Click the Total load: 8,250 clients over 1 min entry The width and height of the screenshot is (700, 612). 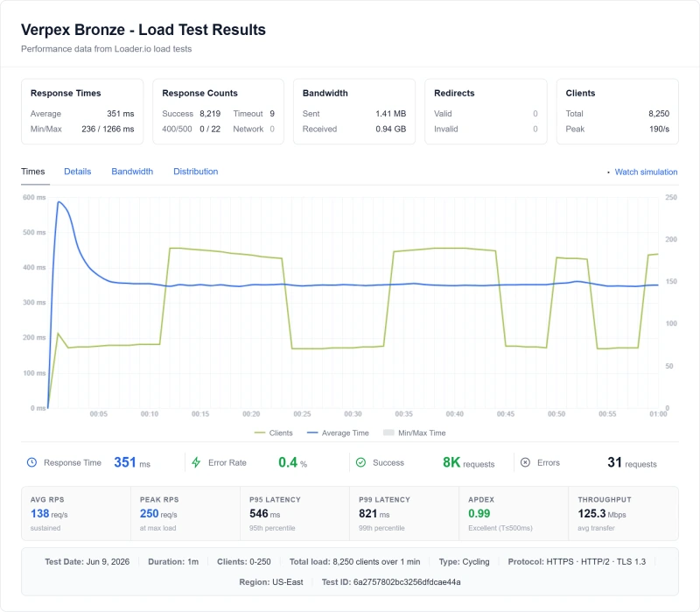point(354,561)
